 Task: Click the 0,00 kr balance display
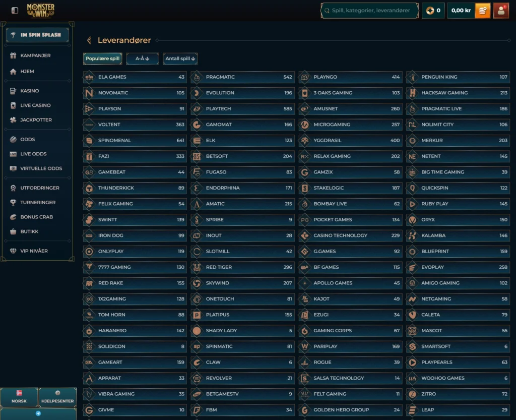[461, 11]
